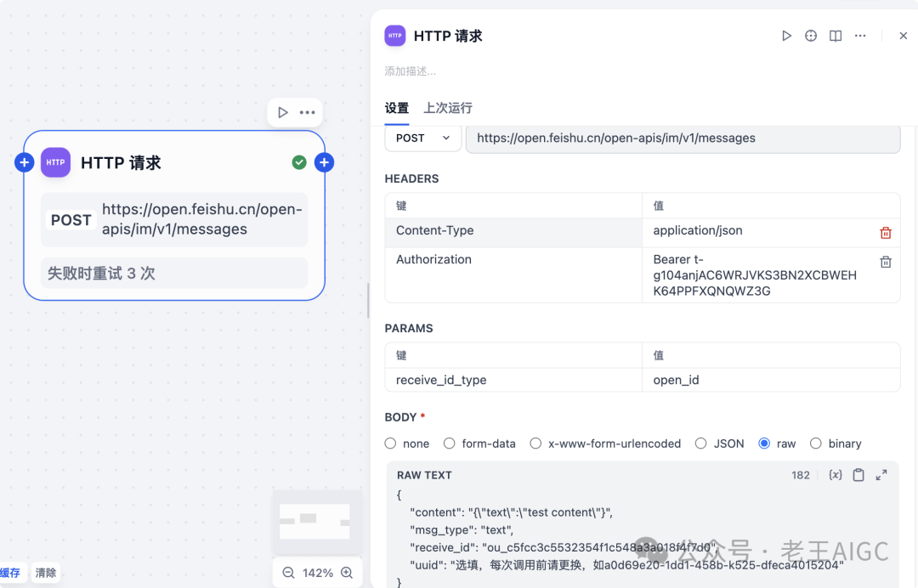Edit the request URL field in the panel
The height and width of the screenshot is (588, 918).
click(x=683, y=139)
